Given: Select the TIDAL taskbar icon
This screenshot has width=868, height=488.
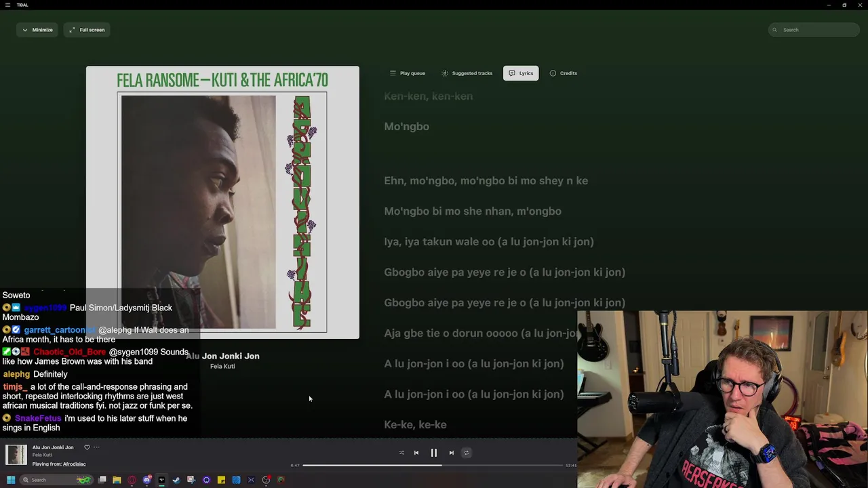Looking at the screenshot, I should coord(161,480).
